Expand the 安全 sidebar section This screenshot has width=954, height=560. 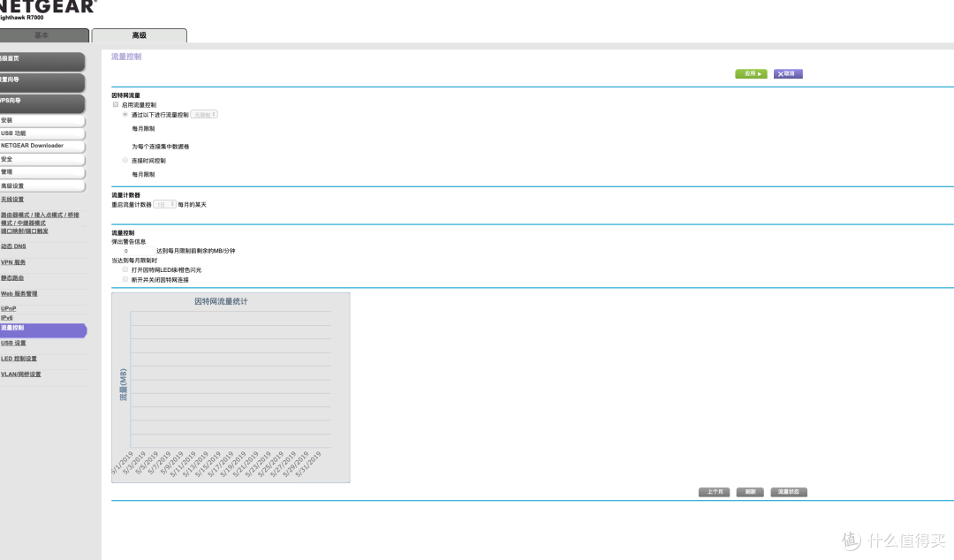pos(42,160)
